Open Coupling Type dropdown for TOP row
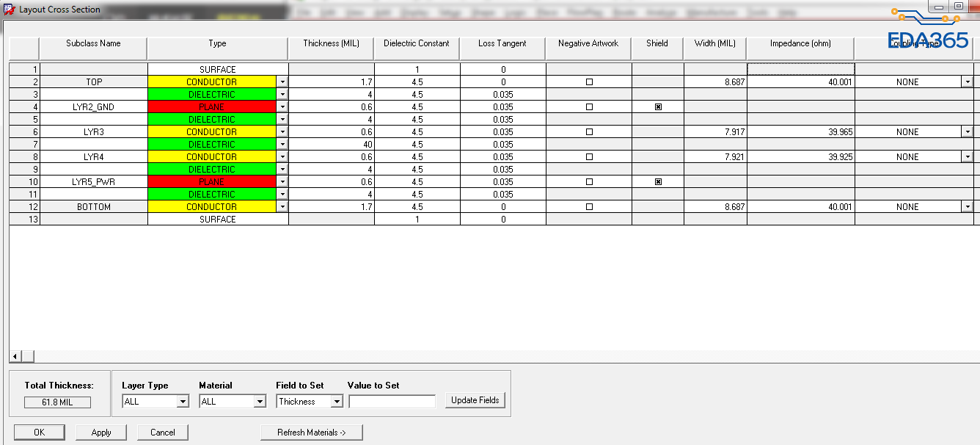This screenshot has width=980, height=445. coord(967,82)
